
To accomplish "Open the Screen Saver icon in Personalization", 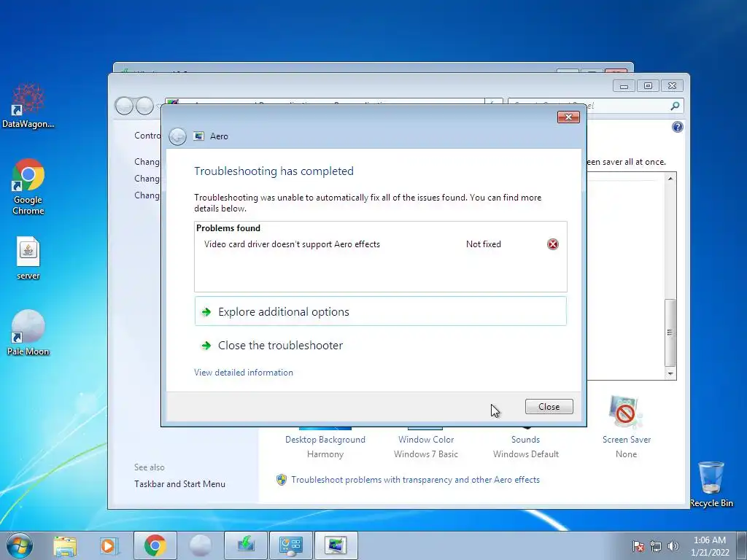I will point(625,412).
